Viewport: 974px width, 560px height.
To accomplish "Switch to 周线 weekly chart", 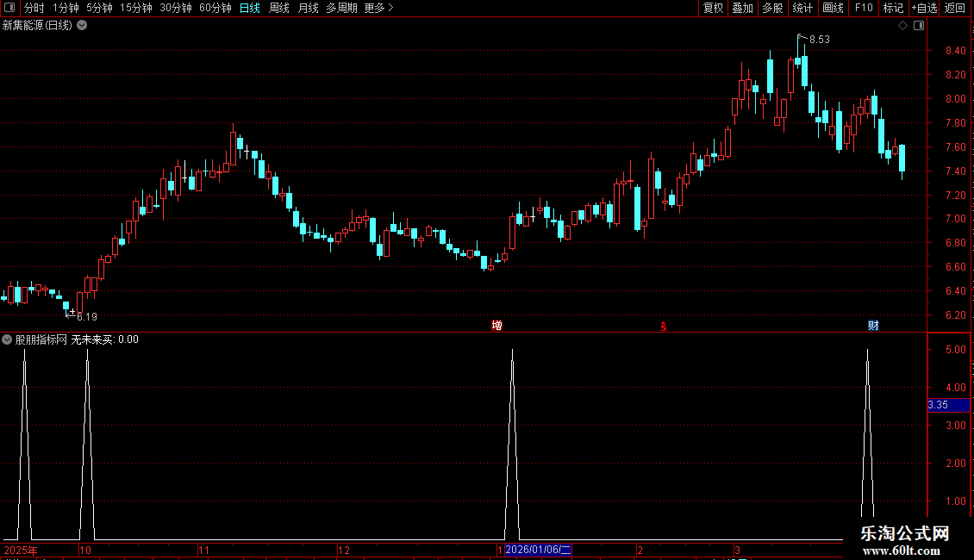I will 279,8.
